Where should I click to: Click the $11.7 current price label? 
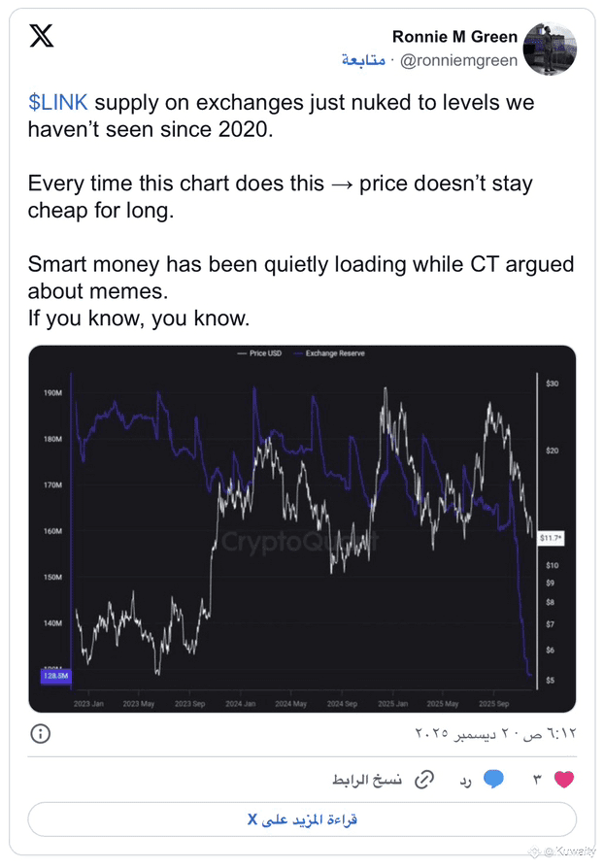point(551,536)
